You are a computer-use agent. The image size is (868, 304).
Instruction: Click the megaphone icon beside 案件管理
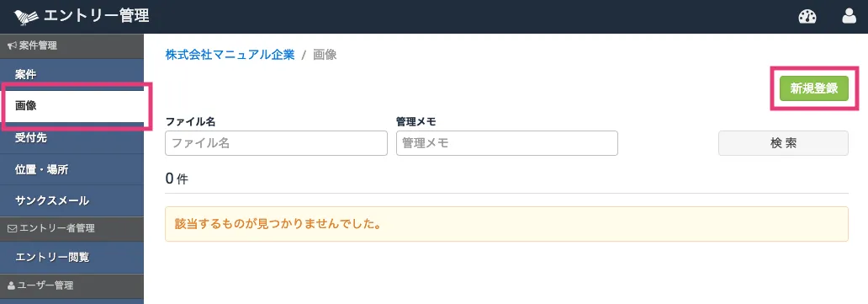[x=12, y=46]
